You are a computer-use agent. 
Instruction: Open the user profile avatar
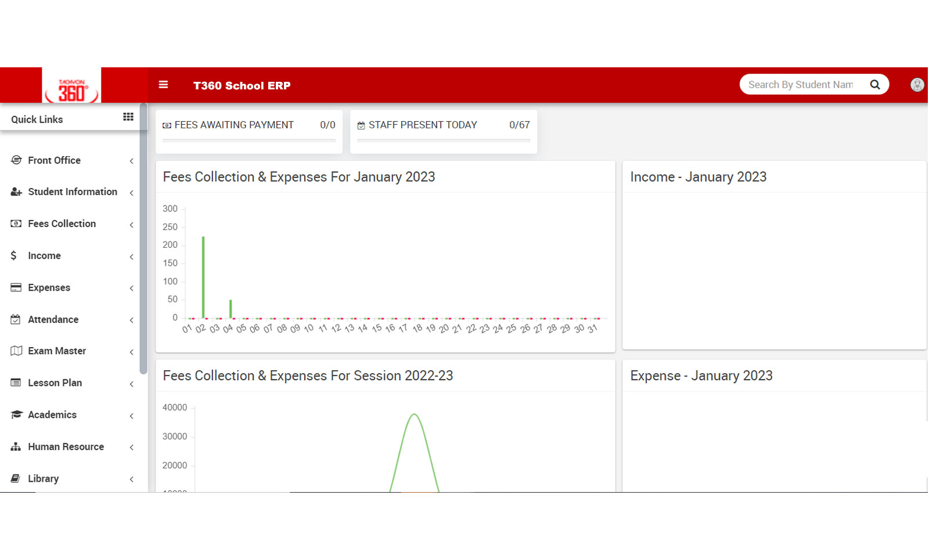pyautogui.click(x=917, y=85)
